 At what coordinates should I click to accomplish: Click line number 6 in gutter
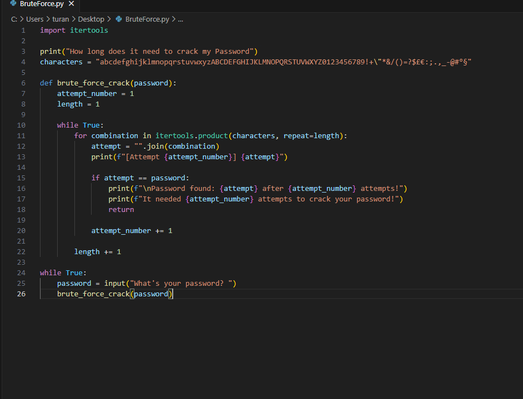(23, 83)
